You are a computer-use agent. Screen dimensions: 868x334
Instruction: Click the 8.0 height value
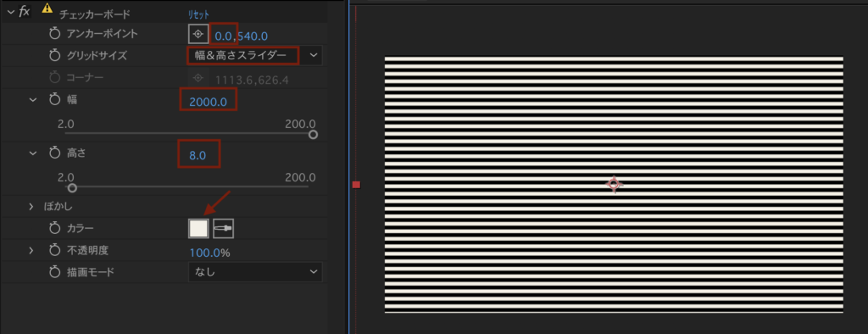pos(198,156)
